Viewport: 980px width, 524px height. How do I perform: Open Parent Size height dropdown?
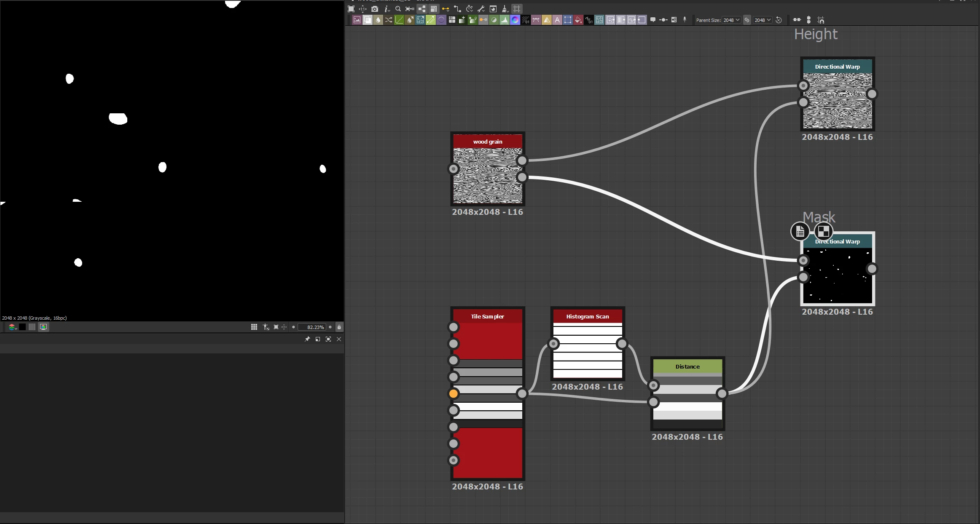[763, 20]
